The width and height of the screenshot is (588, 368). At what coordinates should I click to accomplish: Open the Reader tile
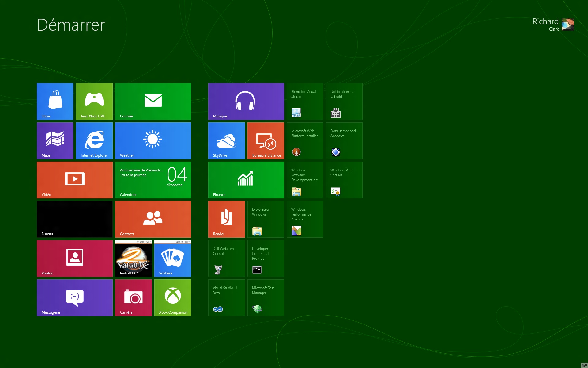coord(227,219)
